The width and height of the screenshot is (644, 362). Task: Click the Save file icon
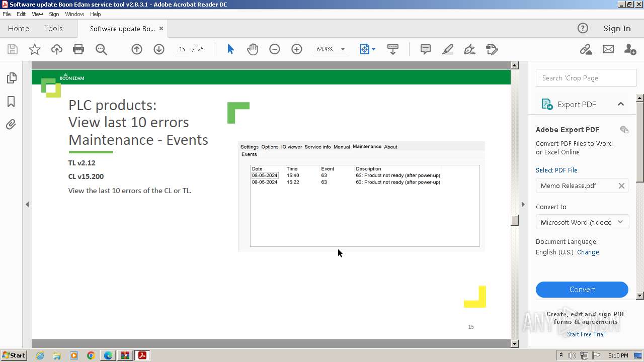(13, 49)
